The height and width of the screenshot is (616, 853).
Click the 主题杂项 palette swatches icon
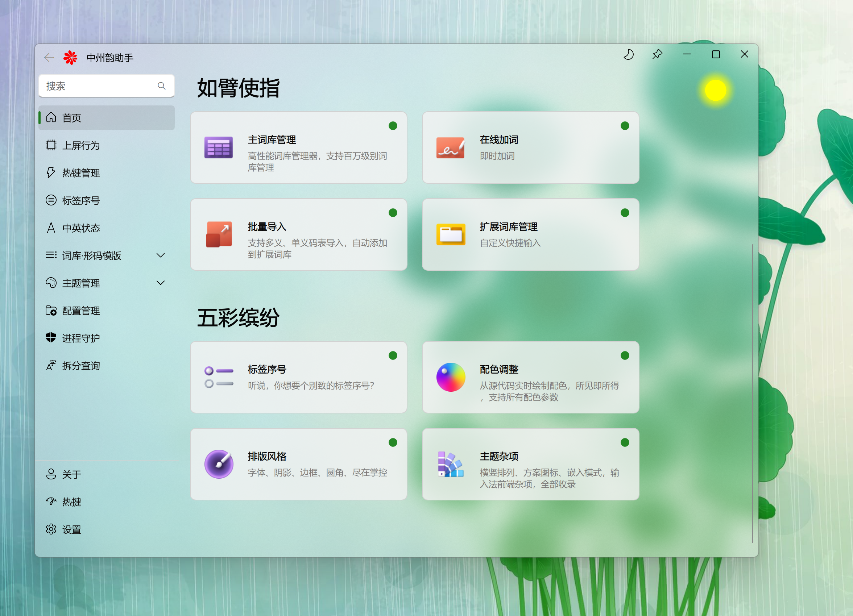pos(450,464)
